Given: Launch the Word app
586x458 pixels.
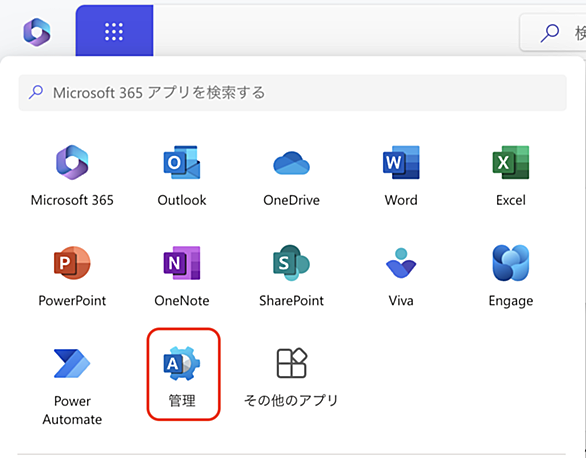Looking at the screenshot, I should [x=401, y=176].
